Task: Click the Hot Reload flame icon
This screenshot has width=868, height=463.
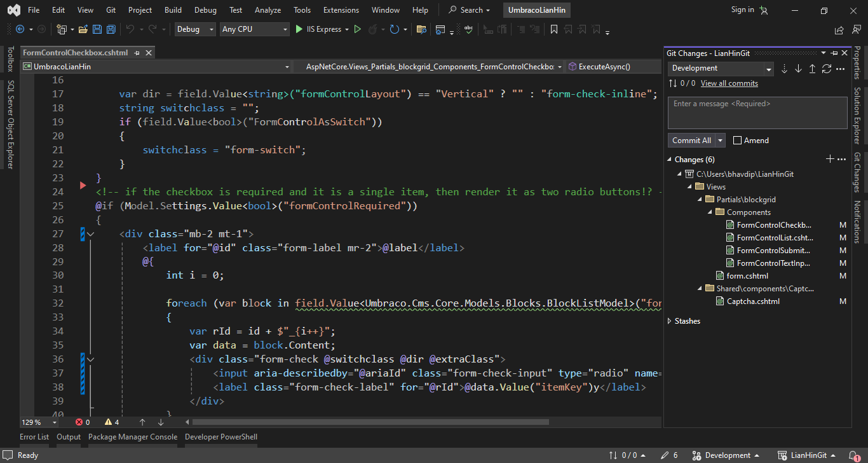Action: tap(373, 29)
